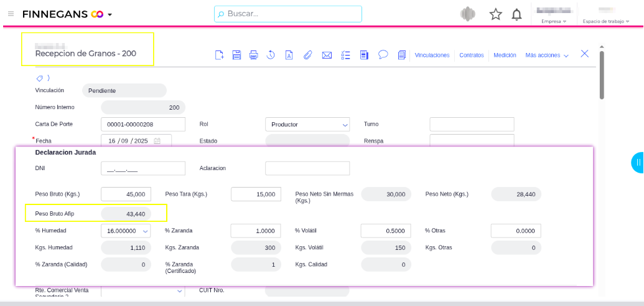The width and height of the screenshot is (644, 306).
Task: Open the Contratos option
Action: pos(471,55)
